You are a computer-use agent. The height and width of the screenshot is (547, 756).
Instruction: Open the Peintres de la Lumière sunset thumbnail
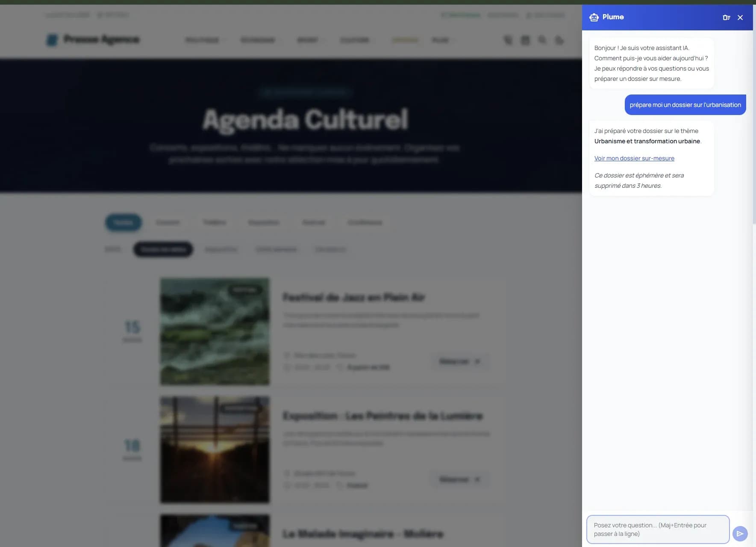click(x=215, y=450)
